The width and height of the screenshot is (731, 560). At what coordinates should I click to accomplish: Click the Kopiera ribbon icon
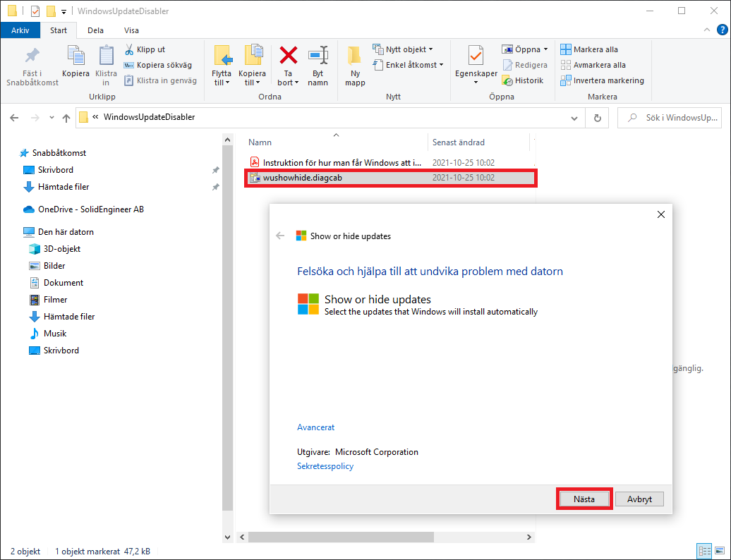tap(75, 56)
